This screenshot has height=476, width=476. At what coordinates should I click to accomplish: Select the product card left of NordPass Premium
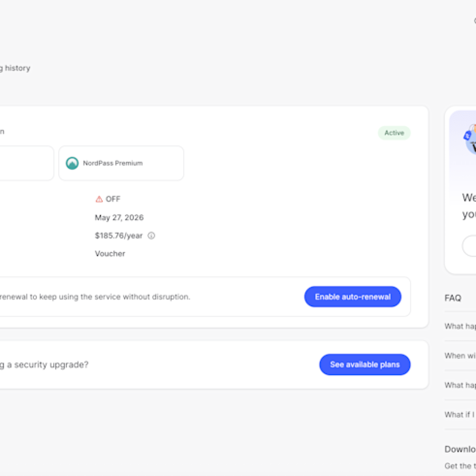[x=26, y=163]
